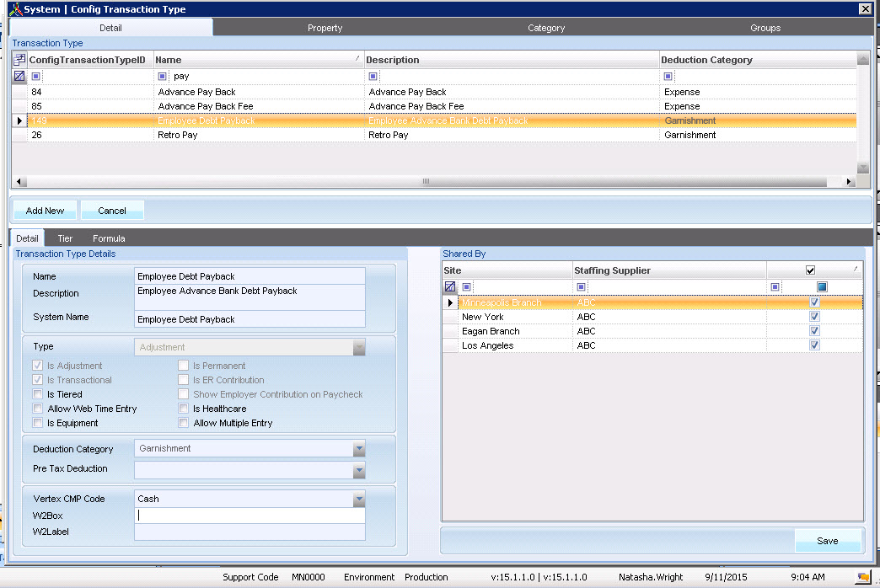Save the Shared By changes
Image resolution: width=880 pixels, height=588 pixels.
tap(827, 540)
